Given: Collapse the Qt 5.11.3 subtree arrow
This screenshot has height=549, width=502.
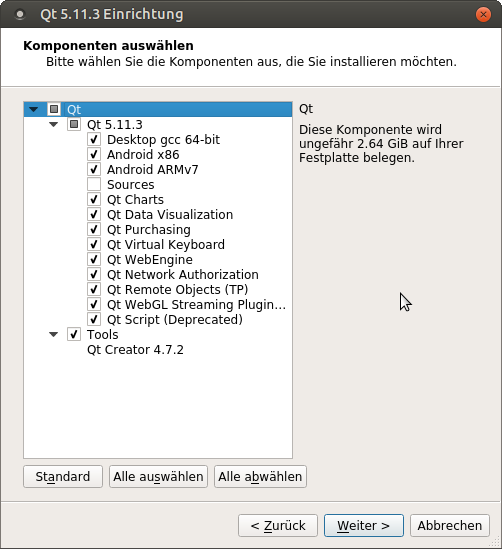Looking at the screenshot, I should pos(54,125).
